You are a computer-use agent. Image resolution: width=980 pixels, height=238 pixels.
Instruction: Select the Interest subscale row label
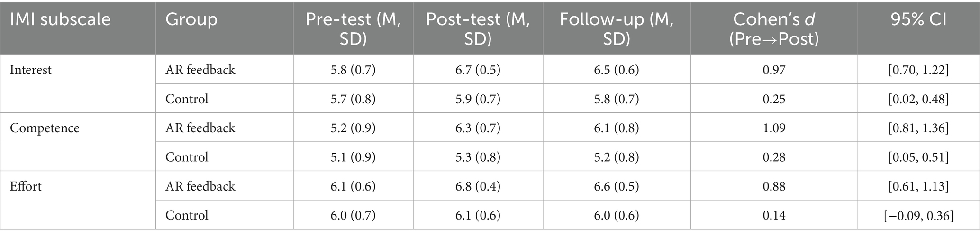[31, 70]
